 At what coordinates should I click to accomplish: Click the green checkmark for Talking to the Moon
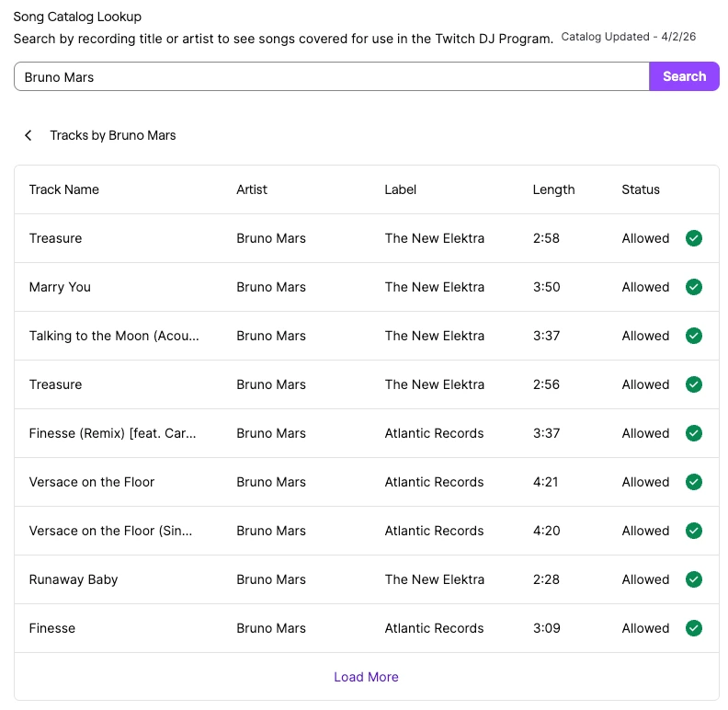click(x=694, y=336)
